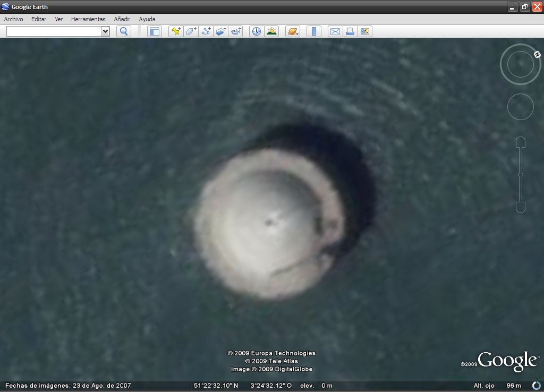Viewport: 544px width, 392px height.
Task: Add a path using the toolbar
Action: [x=206, y=31]
